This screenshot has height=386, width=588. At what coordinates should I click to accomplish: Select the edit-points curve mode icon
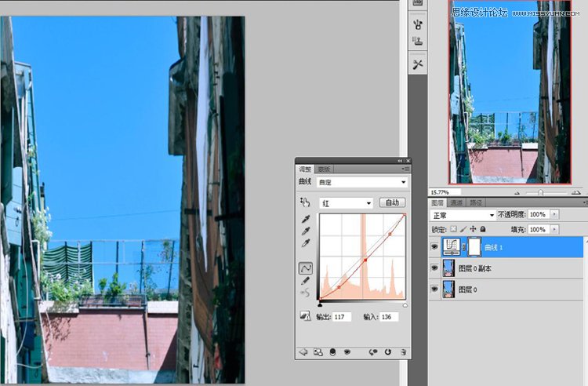[x=305, y=268]
